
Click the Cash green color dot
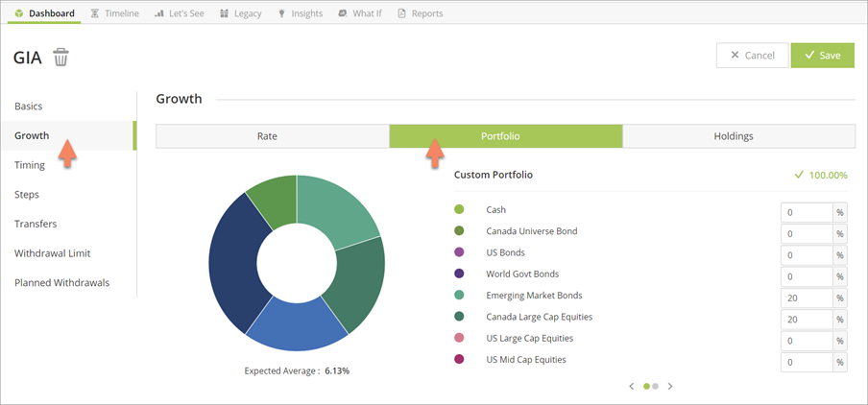click(459, 210)
